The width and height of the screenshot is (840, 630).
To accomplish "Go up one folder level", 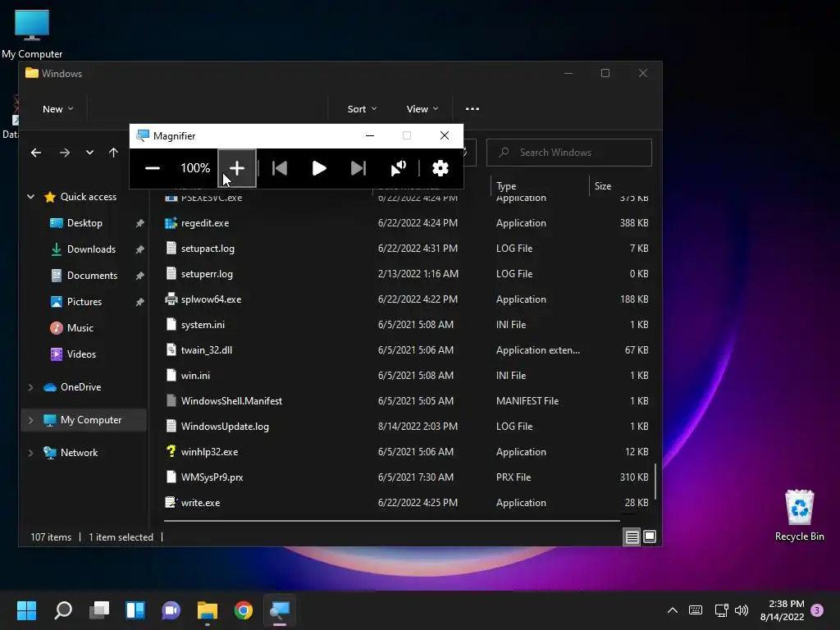I will pyautogui.click(x=113, y=153).
